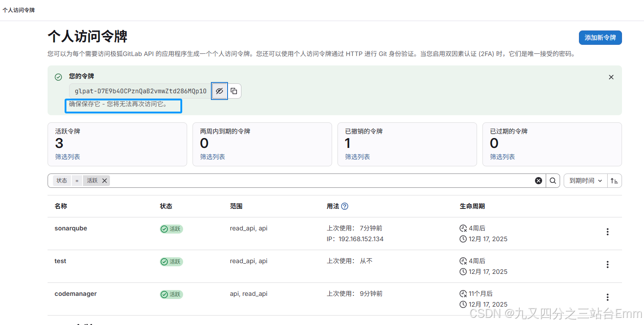644x325 pixels.
Task: Click the sonarqube token name
Action: coord(71,228)
